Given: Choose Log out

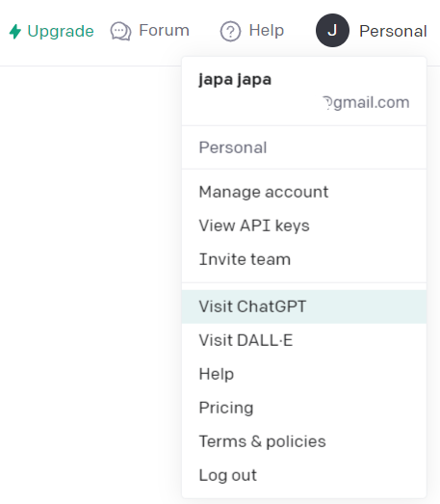Looking at the screenshot, I should (x=304, y=475).
